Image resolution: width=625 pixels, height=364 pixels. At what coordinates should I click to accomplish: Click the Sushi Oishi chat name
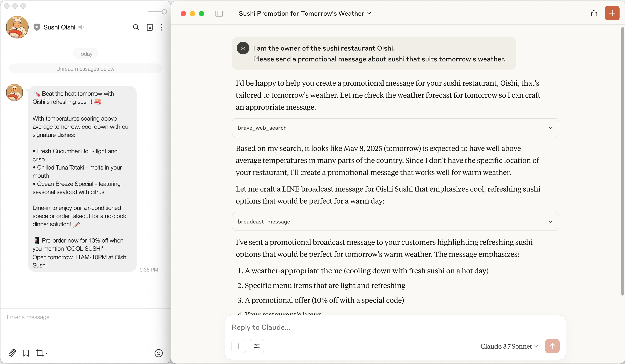59,27
